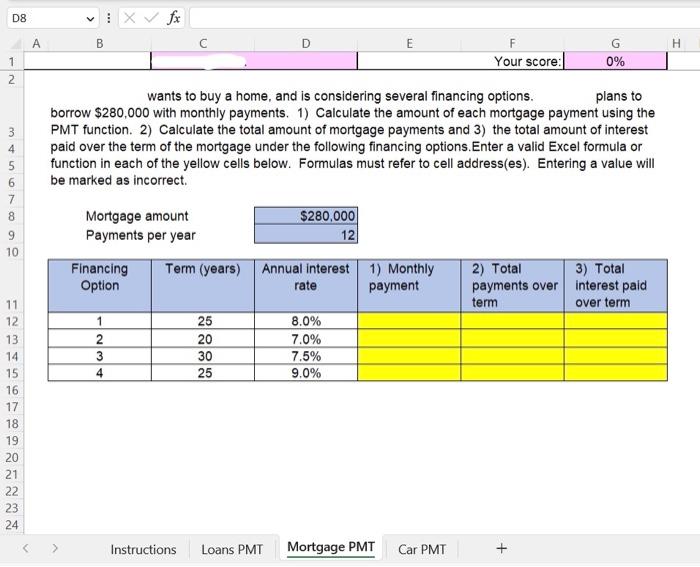The height and width of the screenshot is (567, 700).
Task: Switch to the Car PMT sheet tab
Action: [421, 550]
